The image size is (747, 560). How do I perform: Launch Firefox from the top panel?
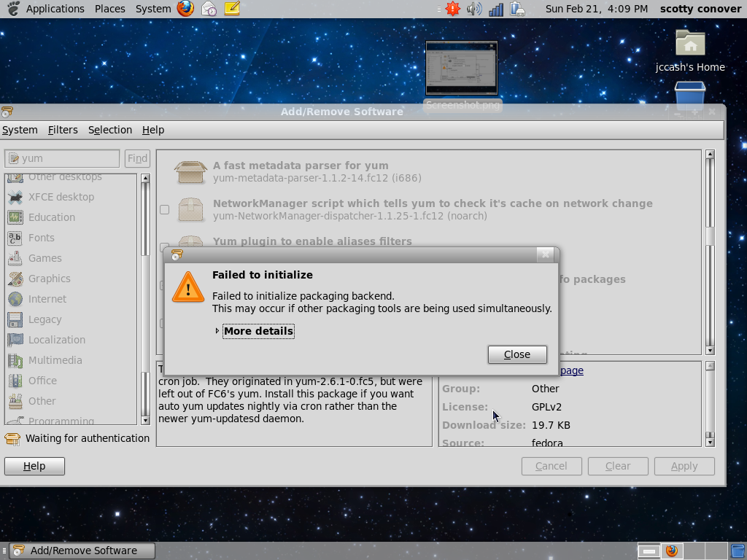[185, 9]
